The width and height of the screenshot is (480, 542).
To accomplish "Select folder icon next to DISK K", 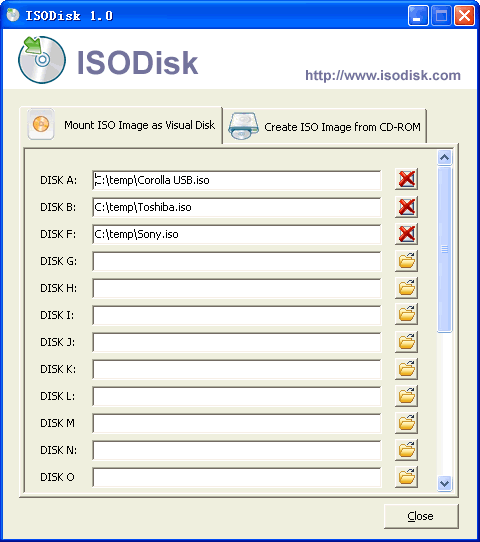I will 406,368.
